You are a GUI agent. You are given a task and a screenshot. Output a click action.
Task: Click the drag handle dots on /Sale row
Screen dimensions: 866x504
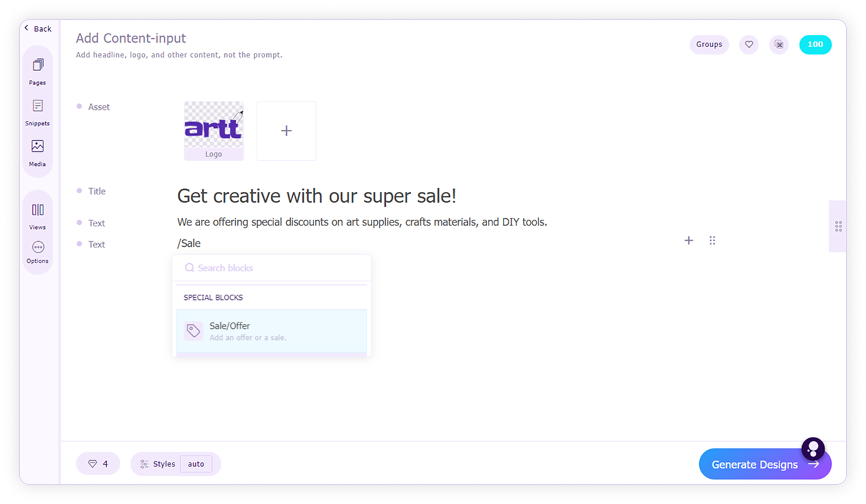point(712,240)
